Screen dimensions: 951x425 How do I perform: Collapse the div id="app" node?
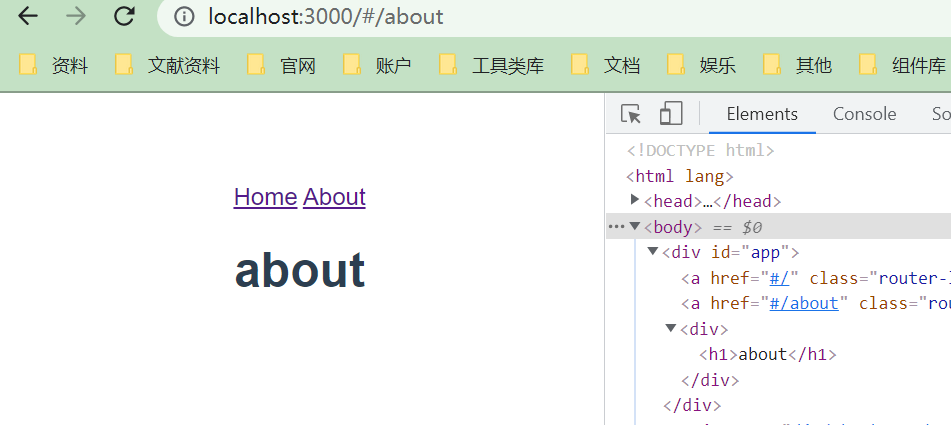653,251
